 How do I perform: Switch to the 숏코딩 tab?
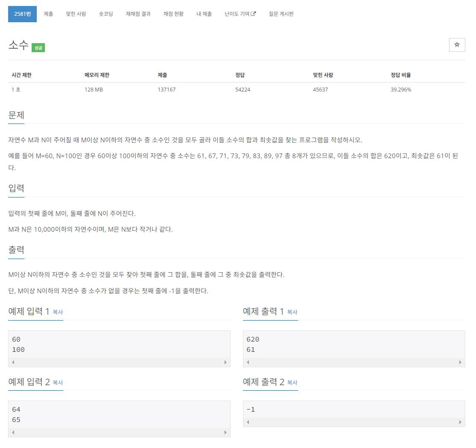106,14
